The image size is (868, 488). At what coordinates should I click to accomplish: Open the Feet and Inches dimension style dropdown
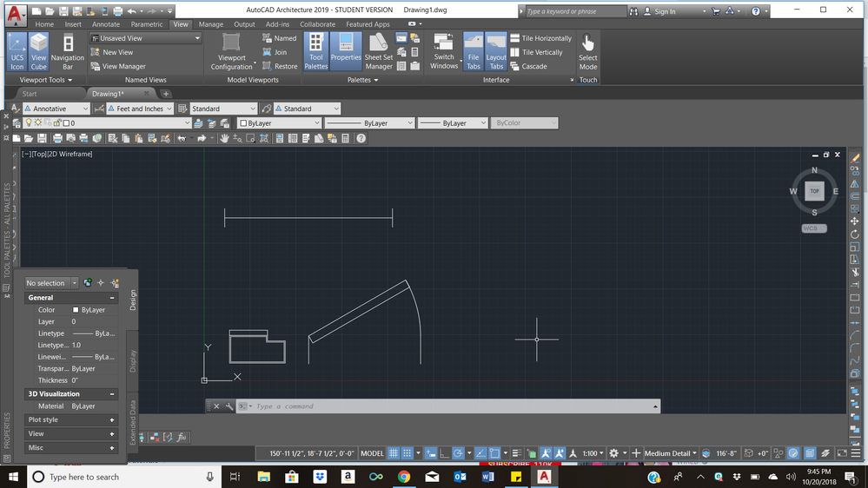(140, 109)
